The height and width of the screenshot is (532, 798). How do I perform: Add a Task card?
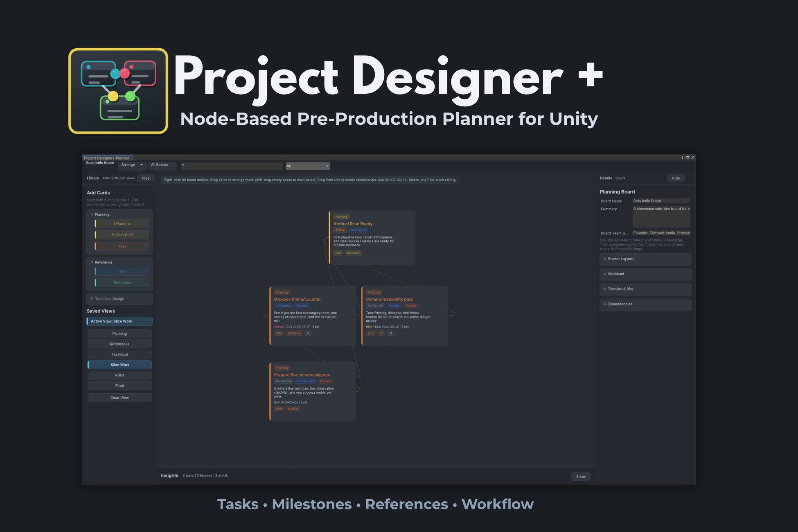(122, 247)
